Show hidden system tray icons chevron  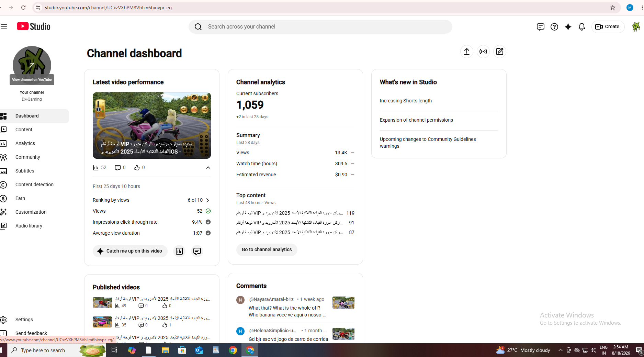tap(560, 350)
